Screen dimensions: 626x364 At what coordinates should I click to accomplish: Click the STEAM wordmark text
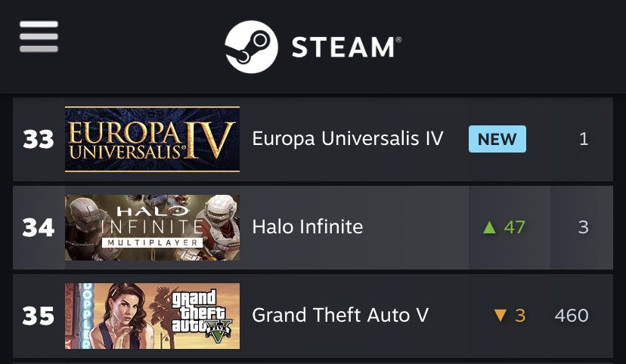click(x=346, y=47)
